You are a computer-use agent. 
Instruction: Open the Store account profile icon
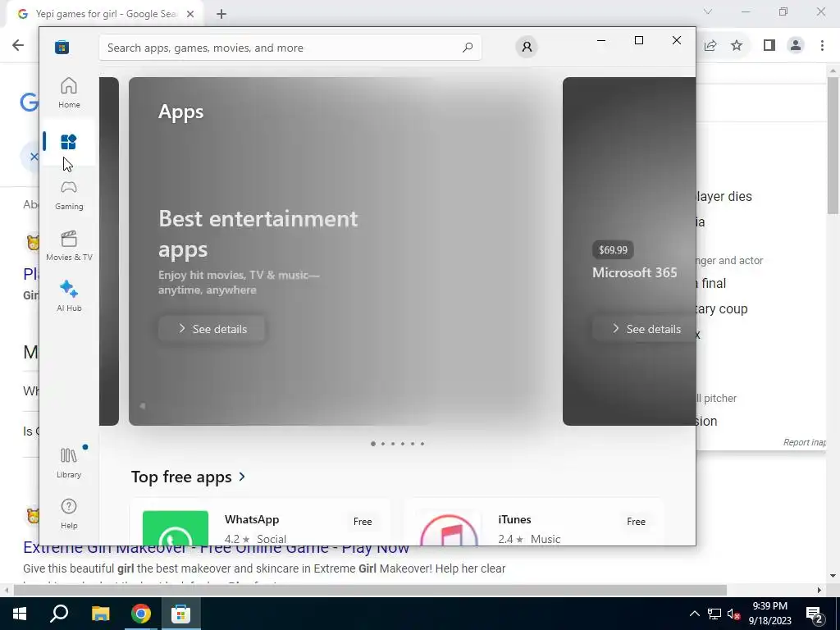(527, 47)
